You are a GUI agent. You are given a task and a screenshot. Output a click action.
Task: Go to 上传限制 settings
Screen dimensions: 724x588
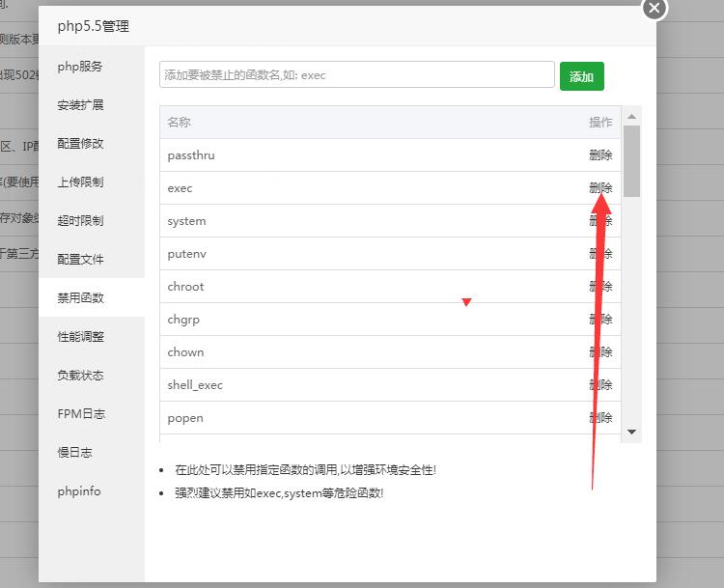click(x=80, y=182)
